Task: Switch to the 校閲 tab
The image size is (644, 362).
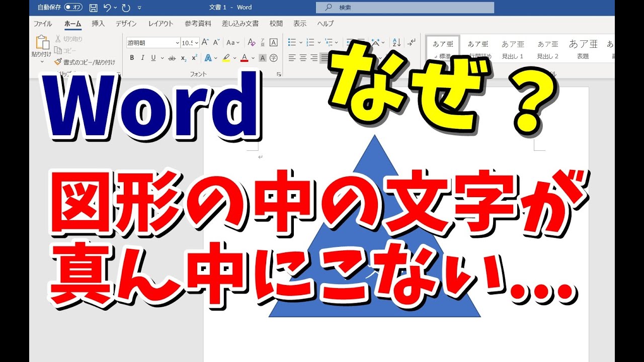Action: click(276, 24)
